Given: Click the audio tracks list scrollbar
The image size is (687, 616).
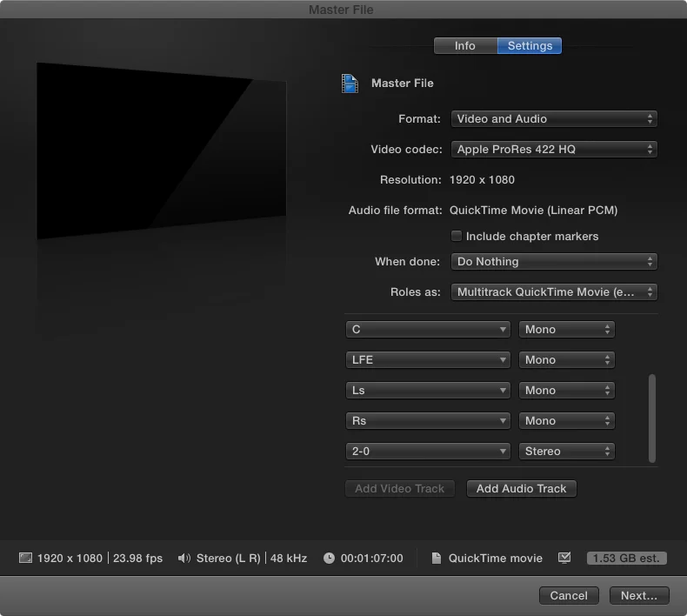Looking at the screenshot, I should pyautogui.click(x=652, y=418).
